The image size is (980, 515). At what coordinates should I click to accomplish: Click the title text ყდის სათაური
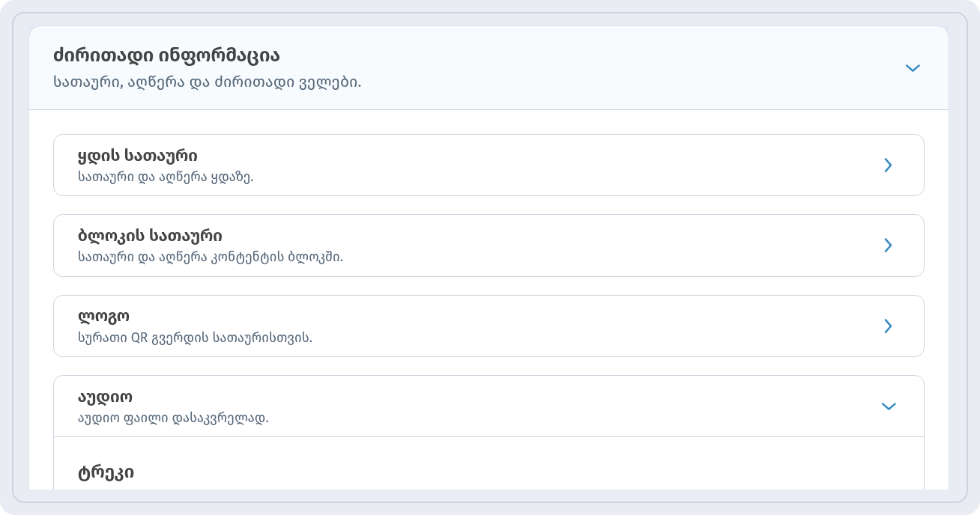[138, 156]
